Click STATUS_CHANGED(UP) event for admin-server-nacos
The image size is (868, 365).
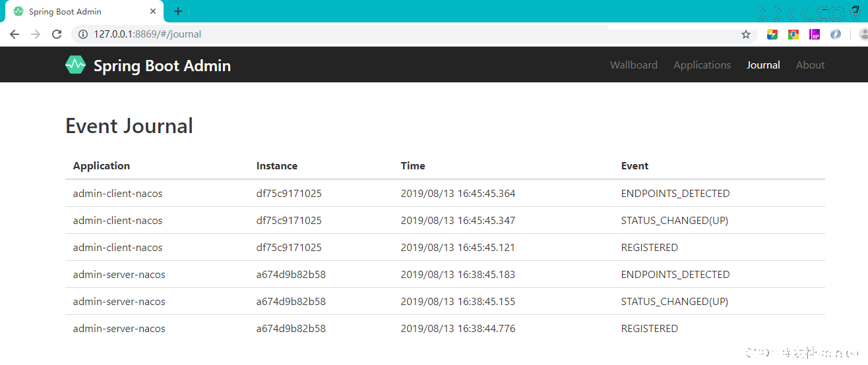[x=675, y=302]
